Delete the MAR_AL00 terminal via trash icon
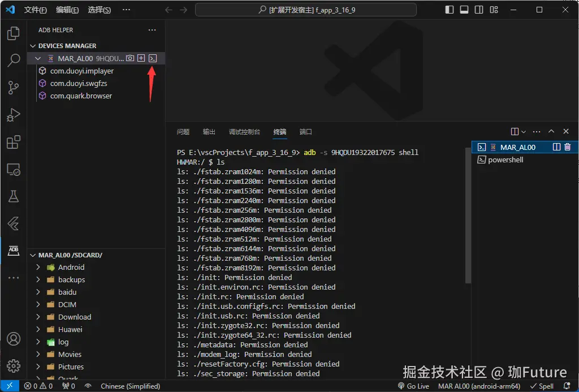The height and width of the screenshot is (392, 579). (x=568, y=147)
